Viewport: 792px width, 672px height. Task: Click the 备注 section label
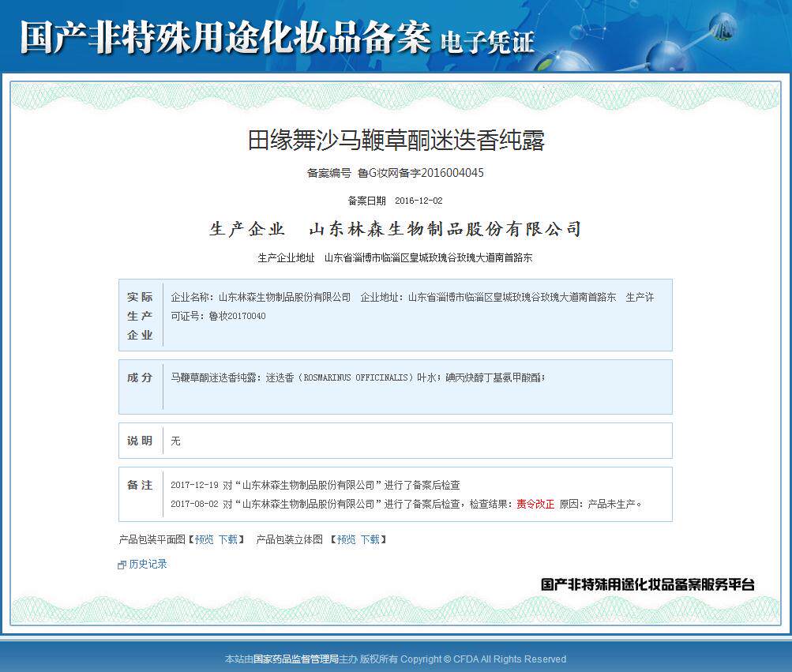[x=140, y=485]
